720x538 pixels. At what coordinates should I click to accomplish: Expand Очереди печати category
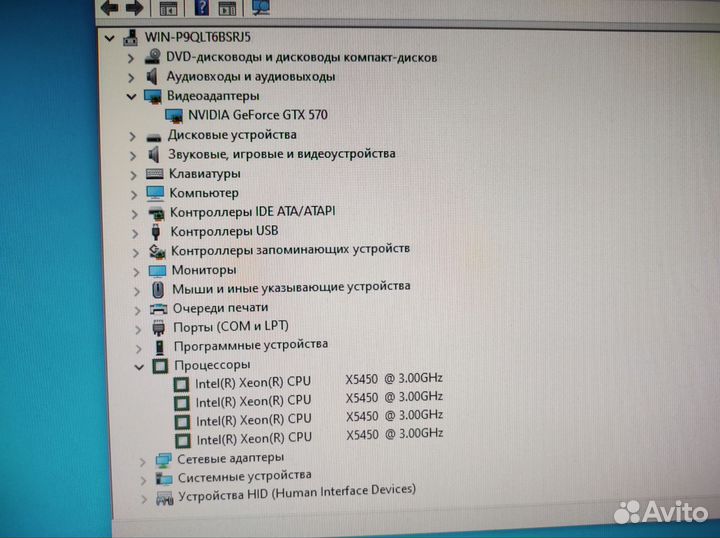tap(137, 310)
